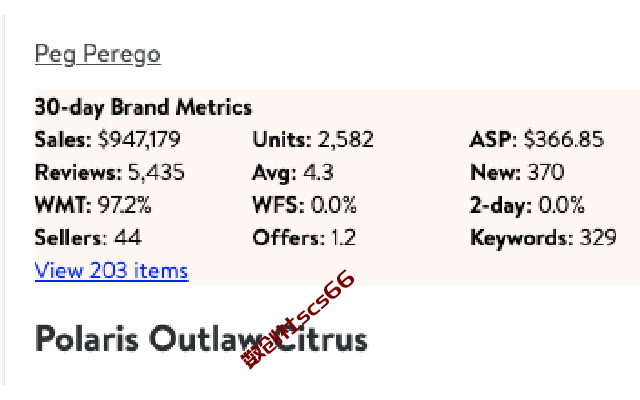Select the Units 2,582 metric
The image size is (640, 400).
click(313, 140)
